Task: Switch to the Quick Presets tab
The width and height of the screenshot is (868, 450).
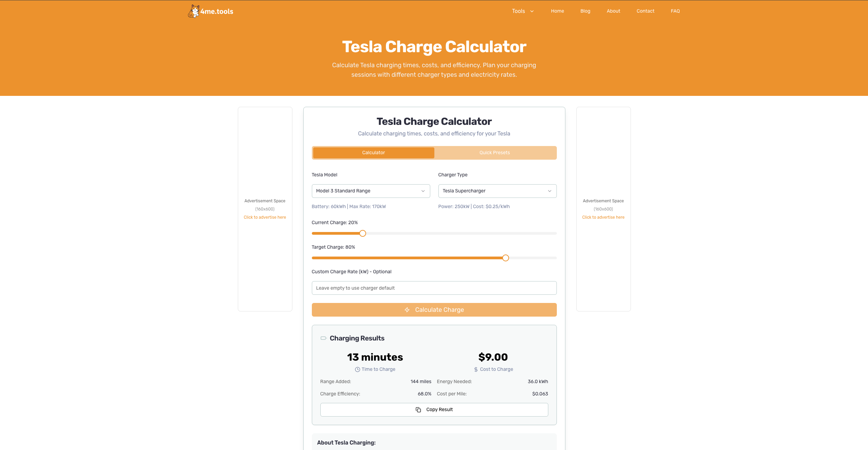Action: [x=495, y=153]
